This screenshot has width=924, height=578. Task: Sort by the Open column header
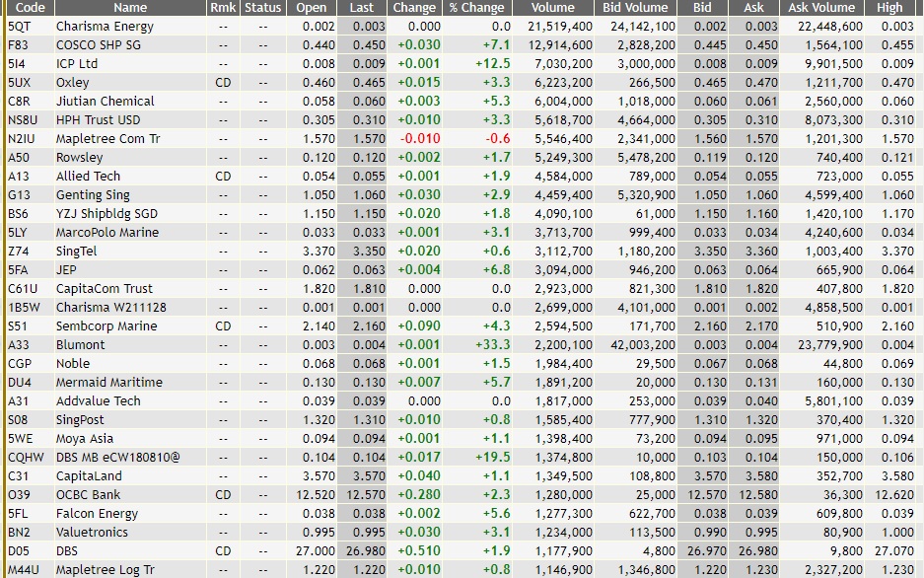312,8
